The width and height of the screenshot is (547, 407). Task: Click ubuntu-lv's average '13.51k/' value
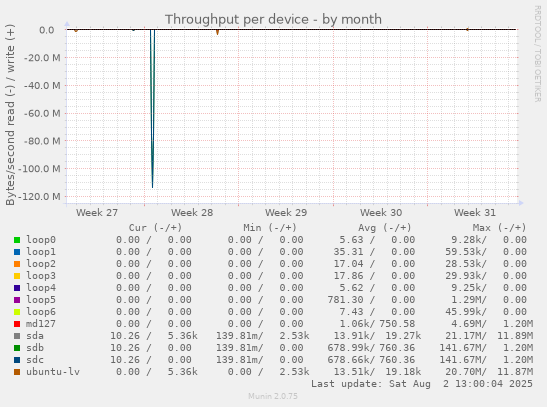pos(354,371)
